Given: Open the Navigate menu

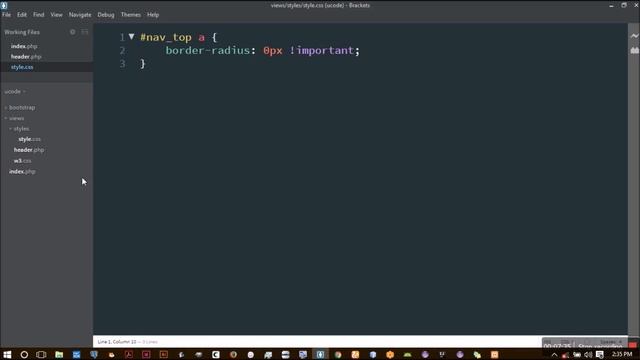Looking at the screenshot, I should click(80, 15).
